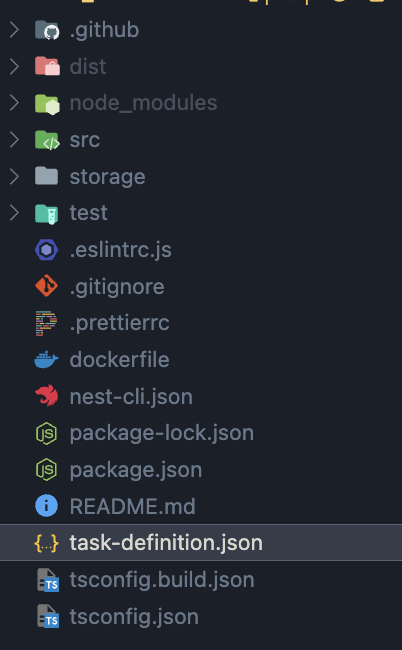Click the Docker whale icon
This screenshot has width=402, height=650.
(46, 360)
